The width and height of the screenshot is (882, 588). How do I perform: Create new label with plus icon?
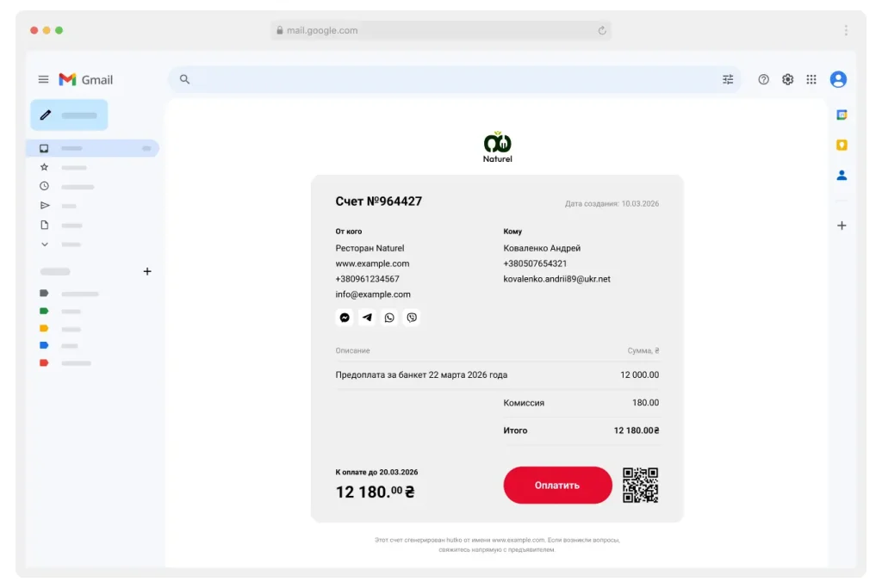146,271
